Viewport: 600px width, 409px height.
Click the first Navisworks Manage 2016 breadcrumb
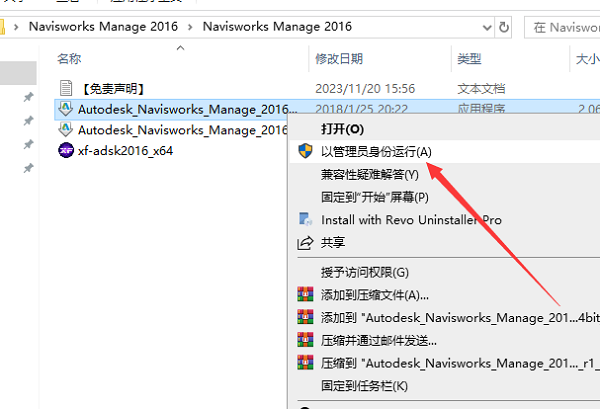coord(103,26)
